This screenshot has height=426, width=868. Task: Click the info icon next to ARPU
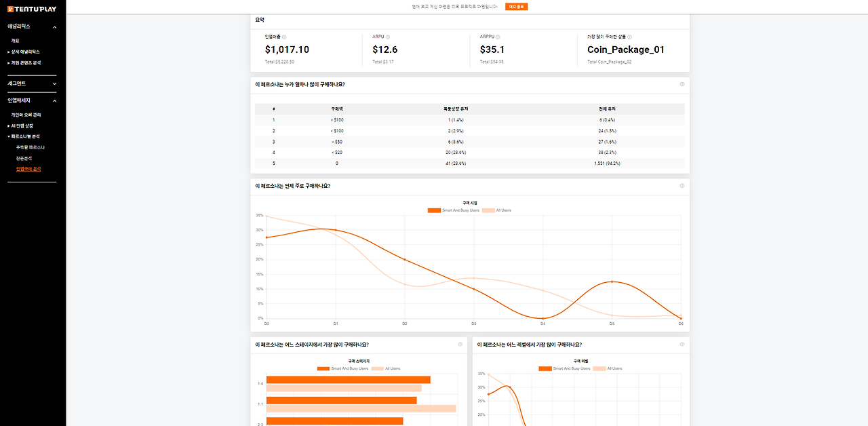point(388,37)
